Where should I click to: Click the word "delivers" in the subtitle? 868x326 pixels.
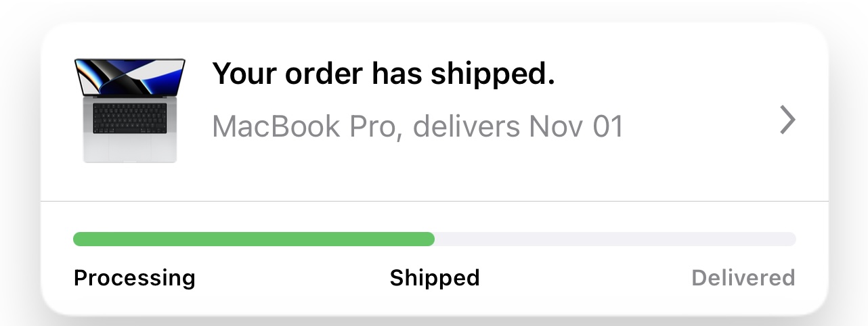click(466, 126)
